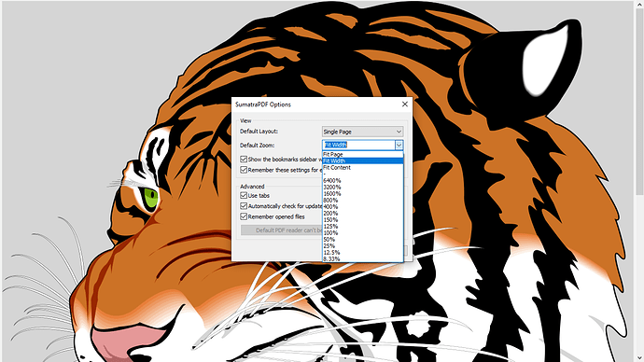Select 25% zoom level
Screen dimensions: 644x362
pyautogui.click(x=363, y=246)
